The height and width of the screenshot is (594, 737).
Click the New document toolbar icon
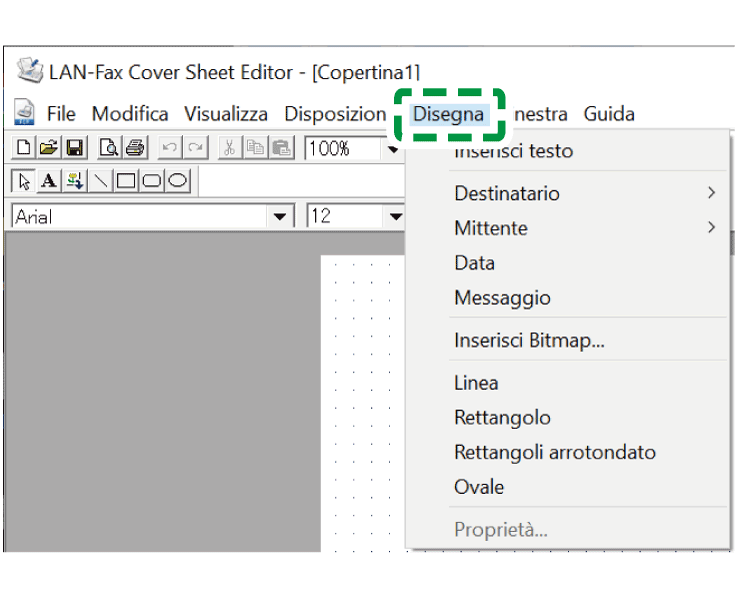point(24,148)
